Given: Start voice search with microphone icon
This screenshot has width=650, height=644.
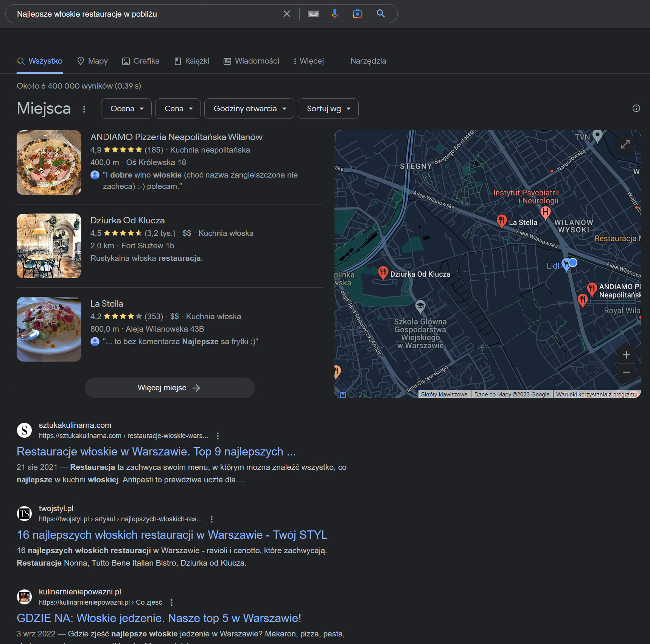Looking at the screenshot, I should click(335, 14).
